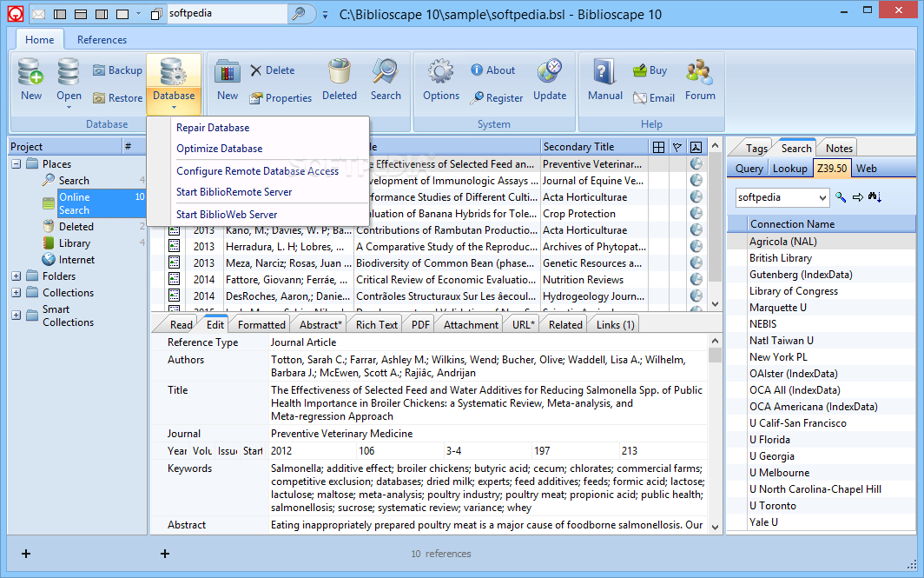The image size is (924, 578).
Task: Open the Lookup sub-tab
Action: [x=789, y=168]
